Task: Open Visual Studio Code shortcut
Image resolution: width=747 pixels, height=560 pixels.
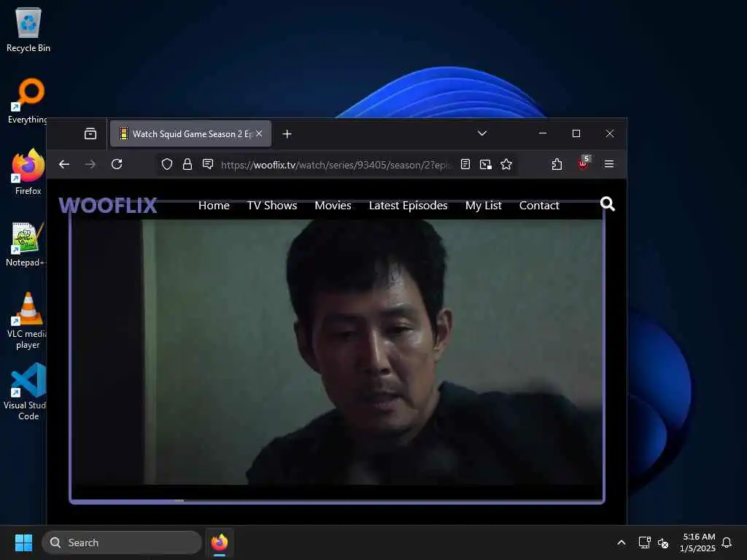Action: pyautogui.click(x=27, y=392)
